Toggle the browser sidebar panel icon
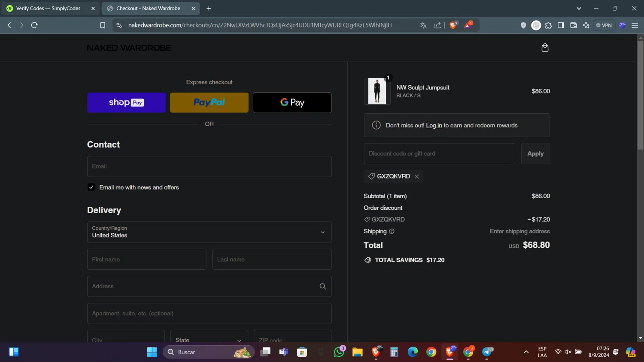 (561, 25)
